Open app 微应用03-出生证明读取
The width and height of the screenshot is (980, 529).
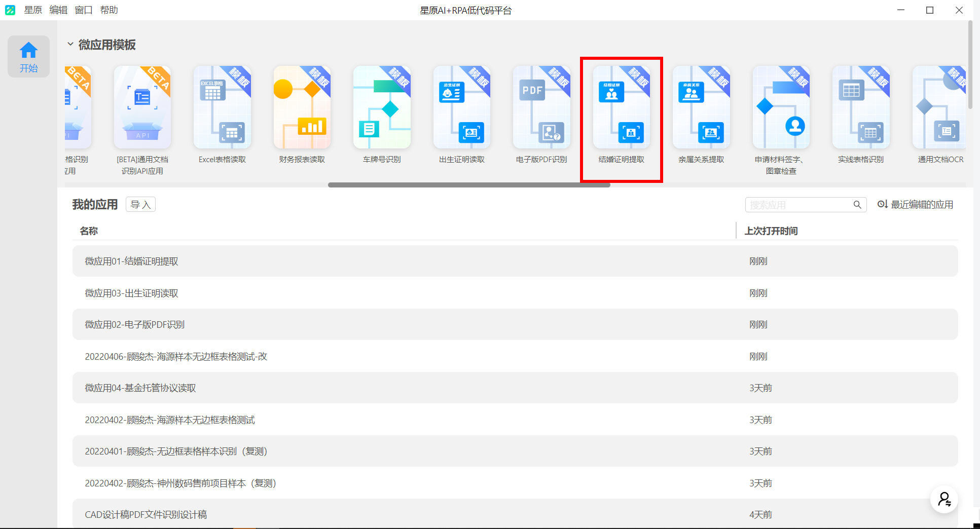pyautogui.click(x=515, y=293)
